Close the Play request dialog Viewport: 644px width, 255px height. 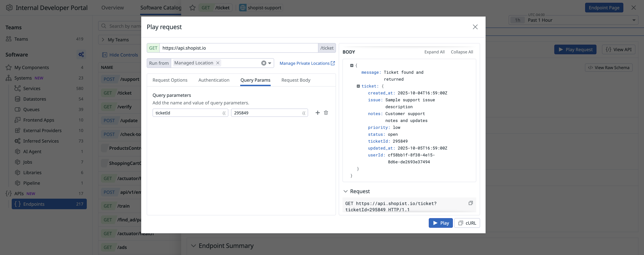(x=475, y=27)
